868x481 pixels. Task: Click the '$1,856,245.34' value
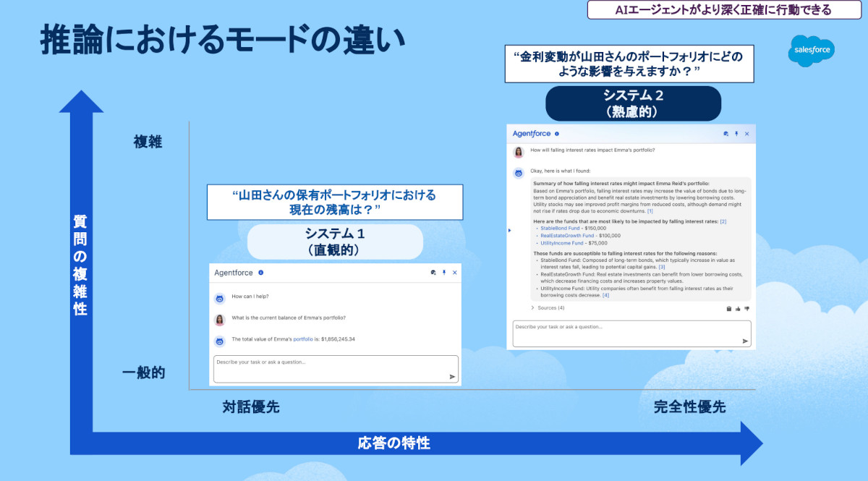click(338, 339)
